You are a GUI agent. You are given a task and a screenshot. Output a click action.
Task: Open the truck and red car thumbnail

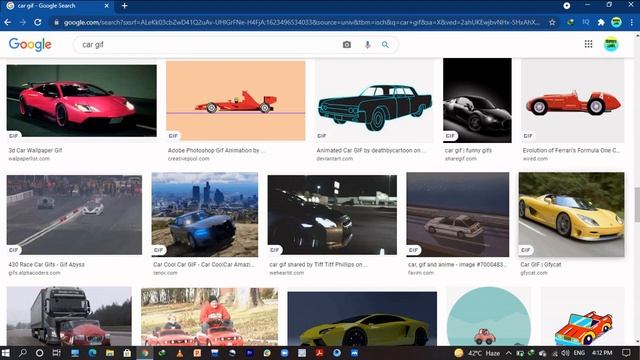coord(69,316)
